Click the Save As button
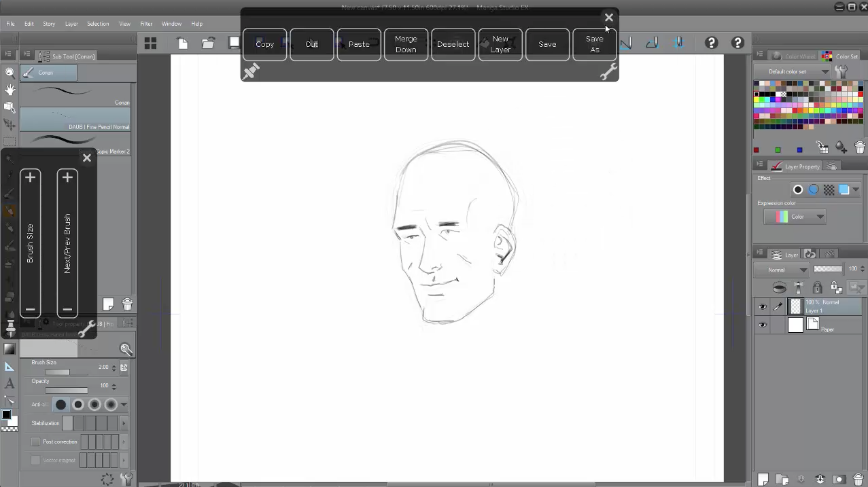The image size is (868, 487). (595, 44)
